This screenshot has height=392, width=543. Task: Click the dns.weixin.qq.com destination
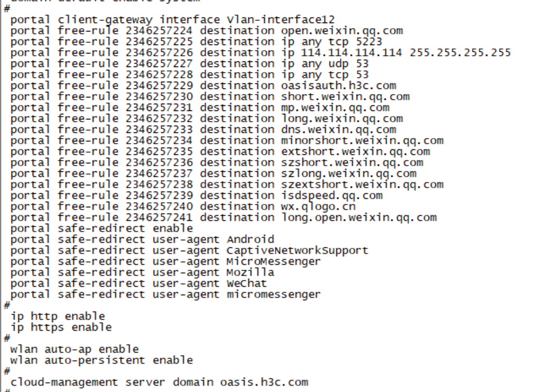point(338,130)
